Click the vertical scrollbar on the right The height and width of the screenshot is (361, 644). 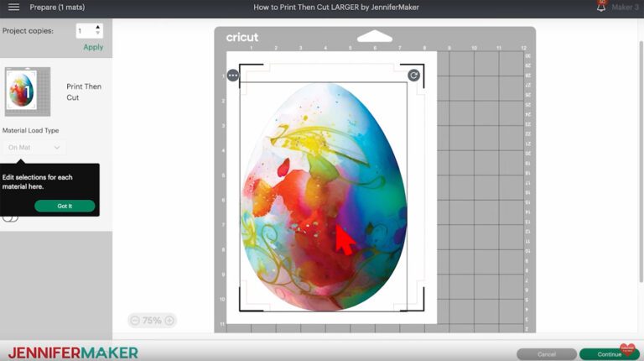(641, 161)
